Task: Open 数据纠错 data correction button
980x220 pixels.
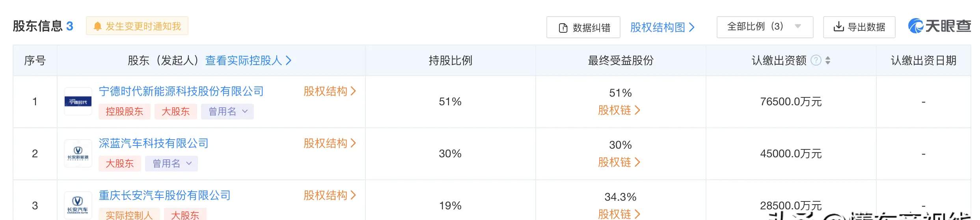Action: [x=583, y=27]
